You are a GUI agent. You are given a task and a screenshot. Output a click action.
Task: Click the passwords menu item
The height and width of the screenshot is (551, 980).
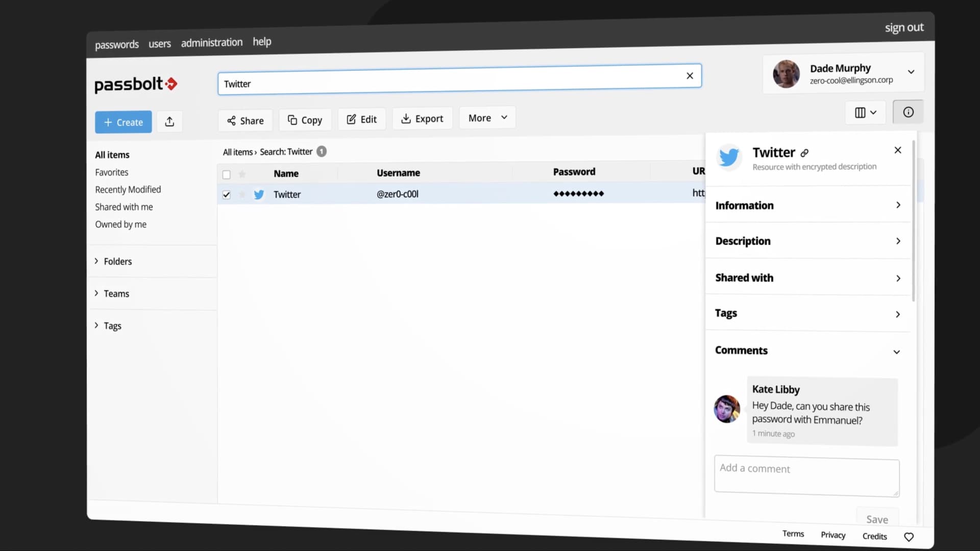coord(116,43)
